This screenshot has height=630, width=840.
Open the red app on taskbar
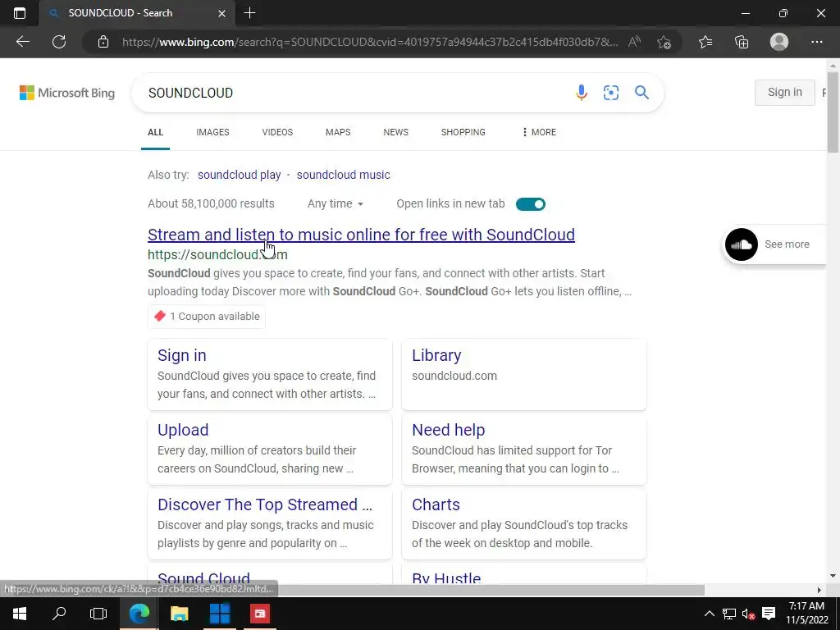pyautogui.click(x=260, y=614)
